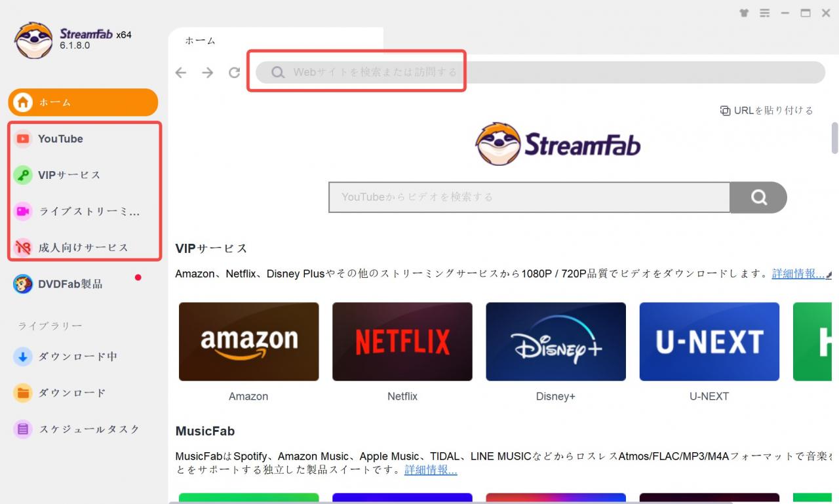839x504 pixels.
Task: Open 詳細情報 link under VIPサービス
Action: click(798, 273)
